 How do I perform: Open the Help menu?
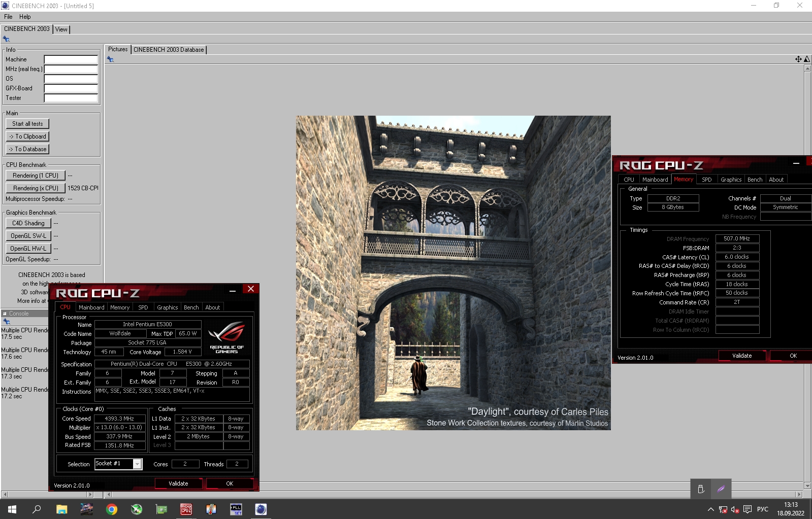25,17
